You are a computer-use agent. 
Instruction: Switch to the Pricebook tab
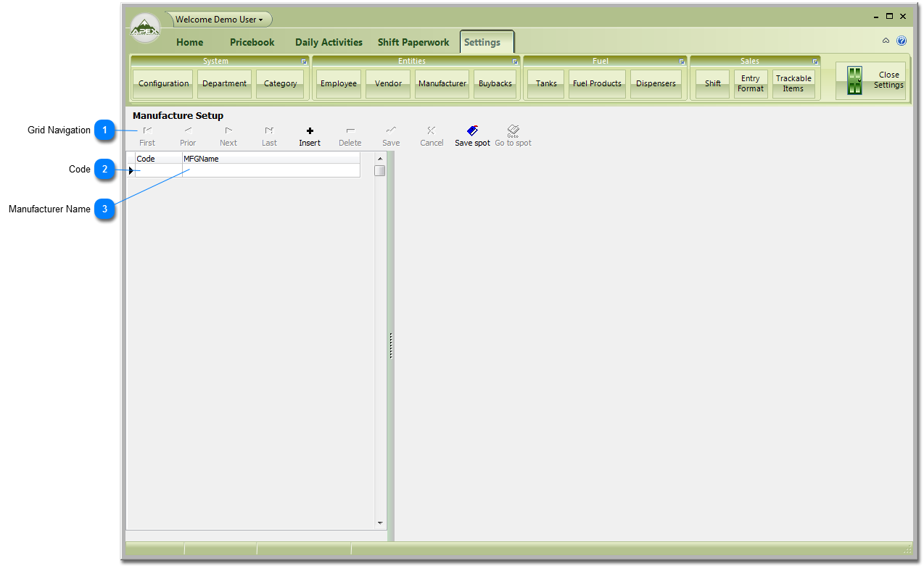pos(252,42)
